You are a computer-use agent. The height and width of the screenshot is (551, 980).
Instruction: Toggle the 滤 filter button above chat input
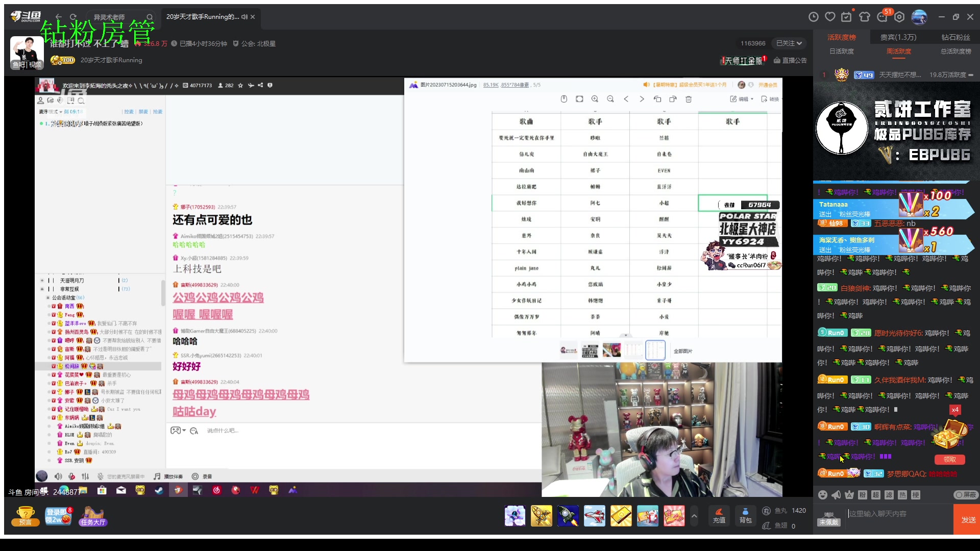coord(889,495)
